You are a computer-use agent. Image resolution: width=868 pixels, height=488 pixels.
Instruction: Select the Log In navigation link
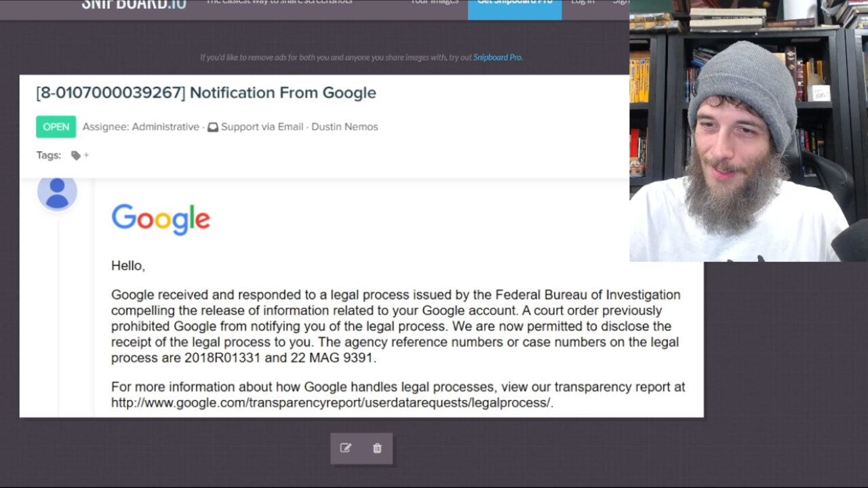pyautogui.click(x=583, y=3)
